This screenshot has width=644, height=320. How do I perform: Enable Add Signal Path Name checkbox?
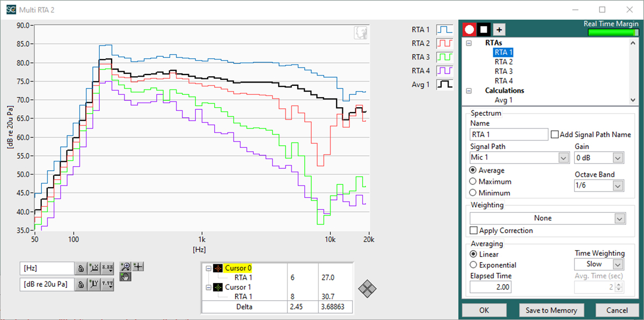pos(555,135)
